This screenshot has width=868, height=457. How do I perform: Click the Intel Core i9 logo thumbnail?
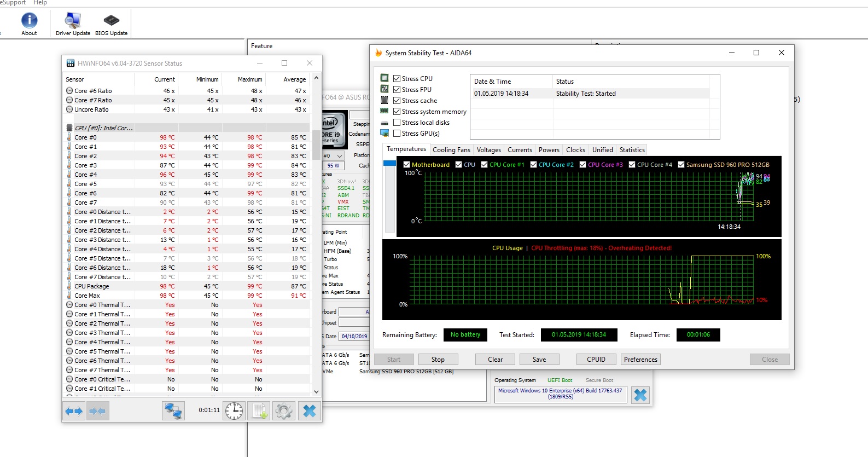click(x=334, y=130)
